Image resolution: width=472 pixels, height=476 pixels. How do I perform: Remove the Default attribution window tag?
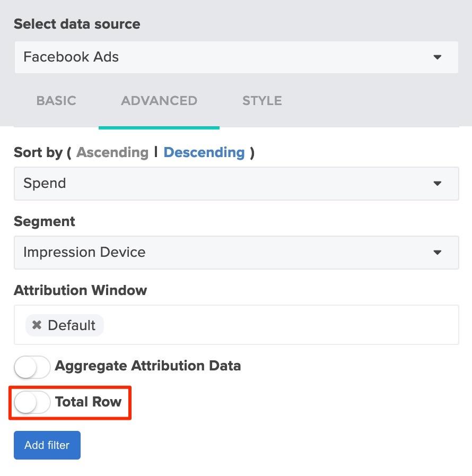tap(37, 325)
